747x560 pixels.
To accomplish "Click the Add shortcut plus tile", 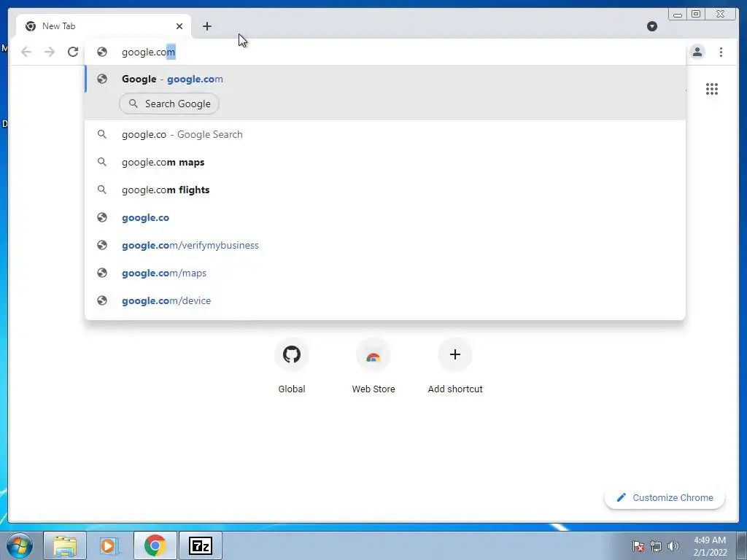I will 455,365.
